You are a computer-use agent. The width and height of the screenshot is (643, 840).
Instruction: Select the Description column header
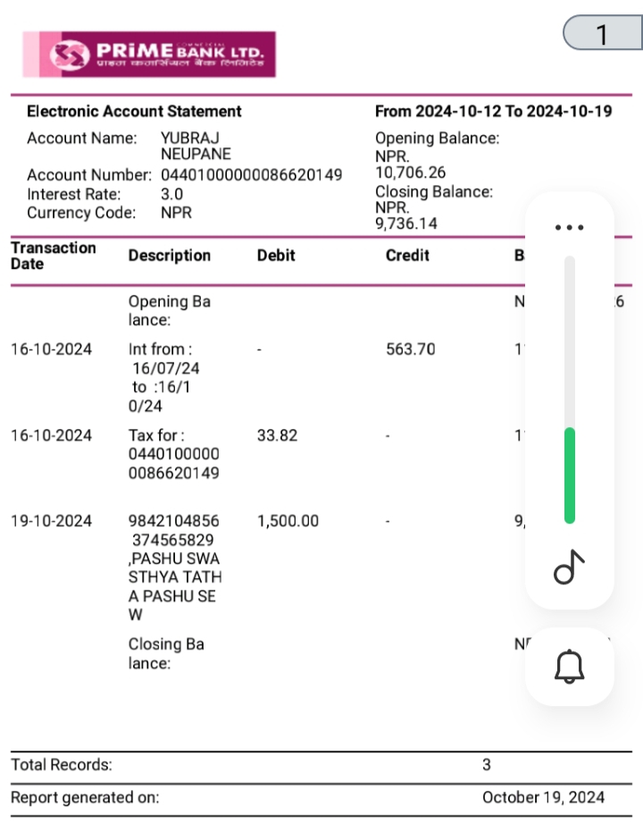(x=169, y=256)
